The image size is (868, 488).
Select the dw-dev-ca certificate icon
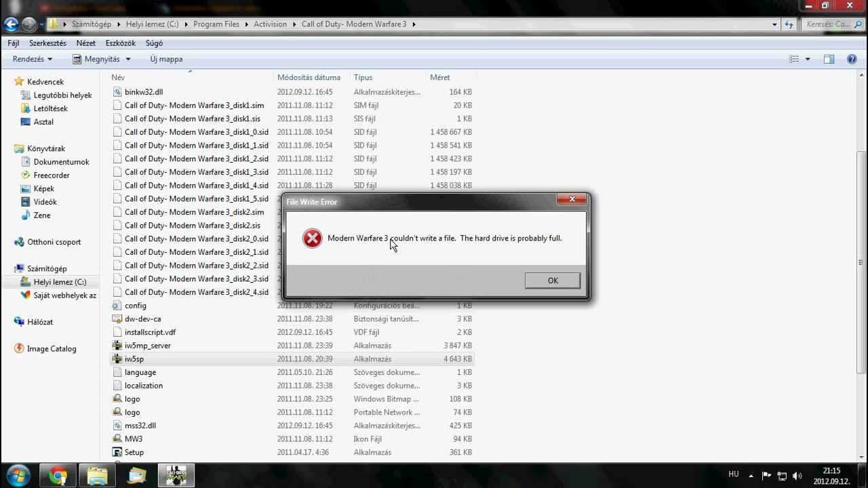pos(117,319)
